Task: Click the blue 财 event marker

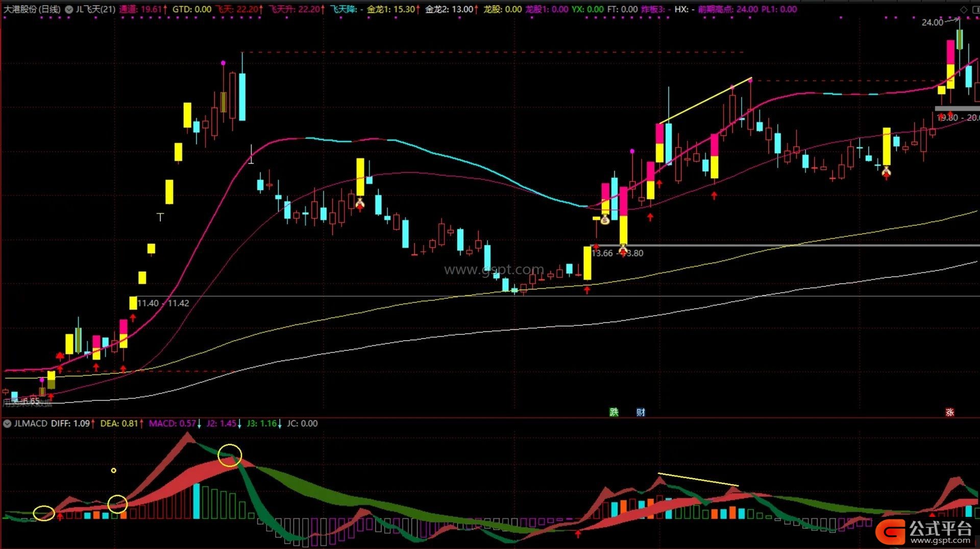Action: [641, 412]
